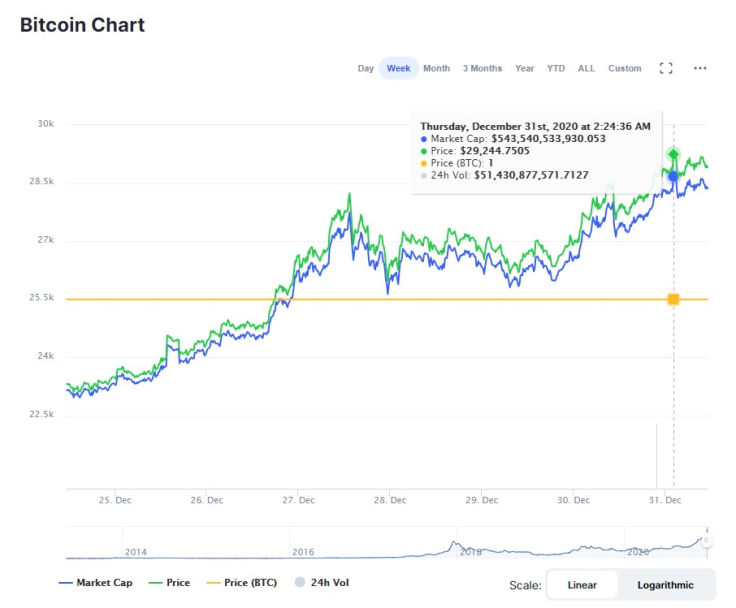Viewport: 736px width, 608px height.
Task: Switch chart range to Day
Action: [x=366, y=68]
